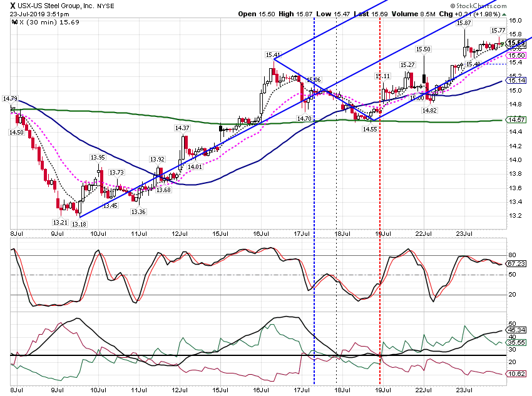532x396 pixels.
Task: Click the 15.48 price label
Action: [x=473, y=64]
